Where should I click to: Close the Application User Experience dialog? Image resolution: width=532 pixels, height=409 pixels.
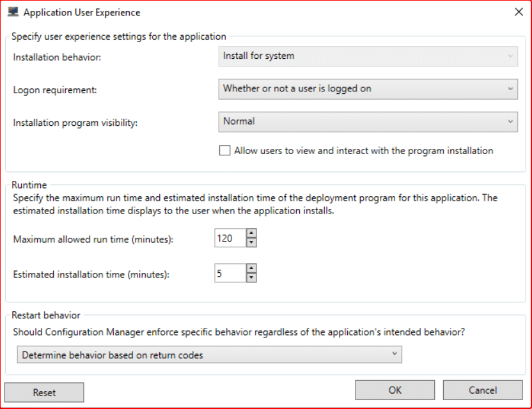point(519,12)
